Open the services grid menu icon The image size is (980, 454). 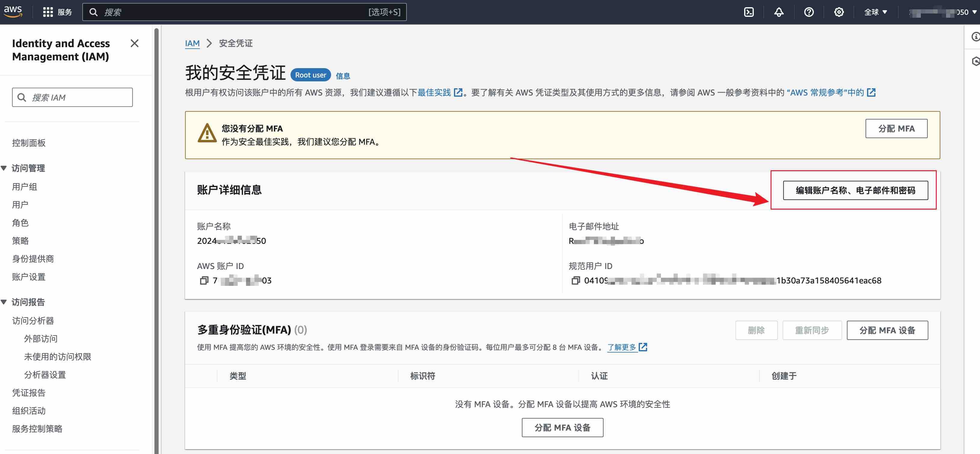coord(47,12)
